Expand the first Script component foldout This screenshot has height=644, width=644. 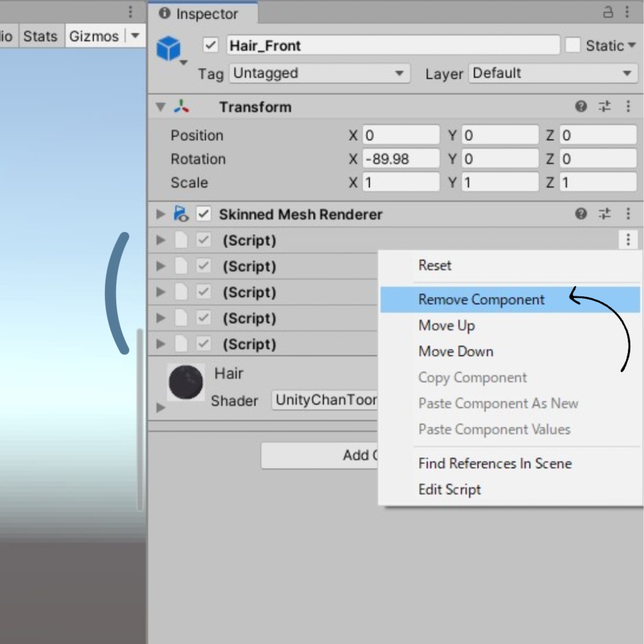160,240
